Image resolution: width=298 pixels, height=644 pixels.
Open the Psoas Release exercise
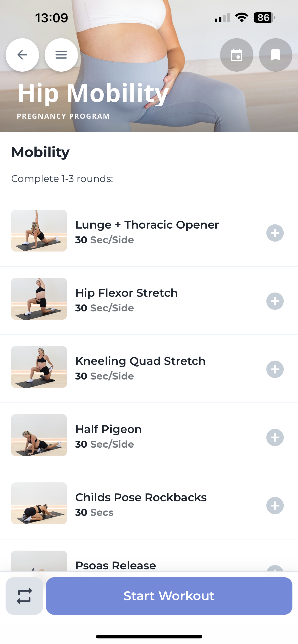pyautogui.click(x=116, y=565)
